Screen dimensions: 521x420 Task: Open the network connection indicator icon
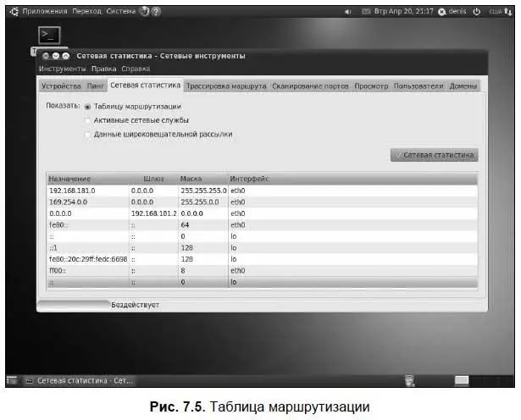tap(508, 12)
